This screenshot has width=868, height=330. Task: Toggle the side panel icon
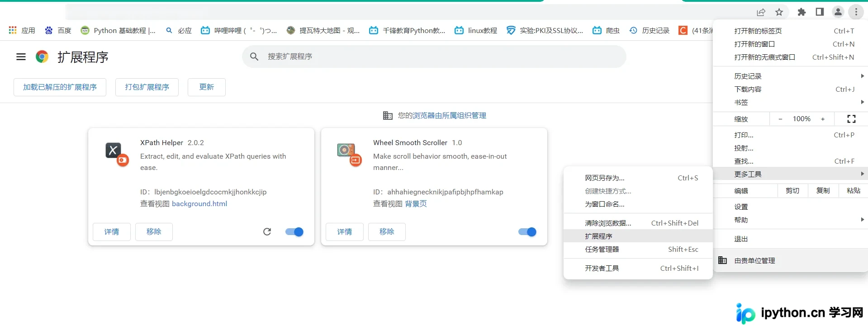(820, 12)
